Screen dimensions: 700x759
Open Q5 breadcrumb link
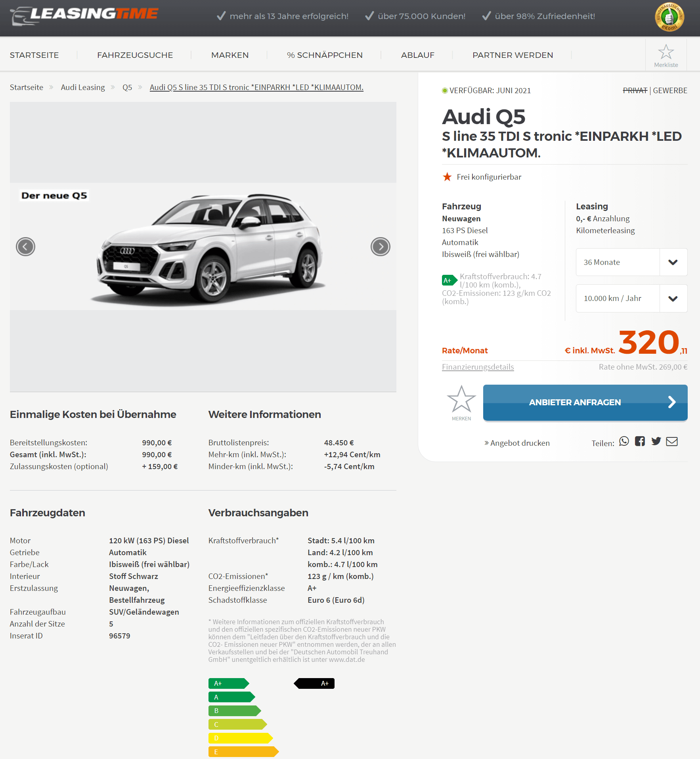coord(127,87)
